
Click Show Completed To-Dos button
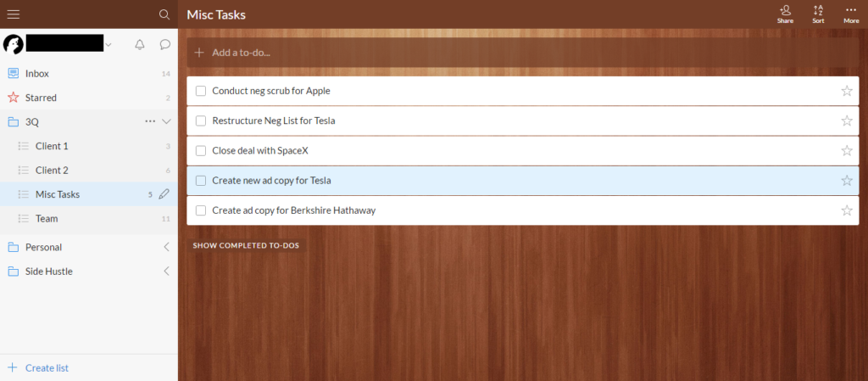pos(246,245)
